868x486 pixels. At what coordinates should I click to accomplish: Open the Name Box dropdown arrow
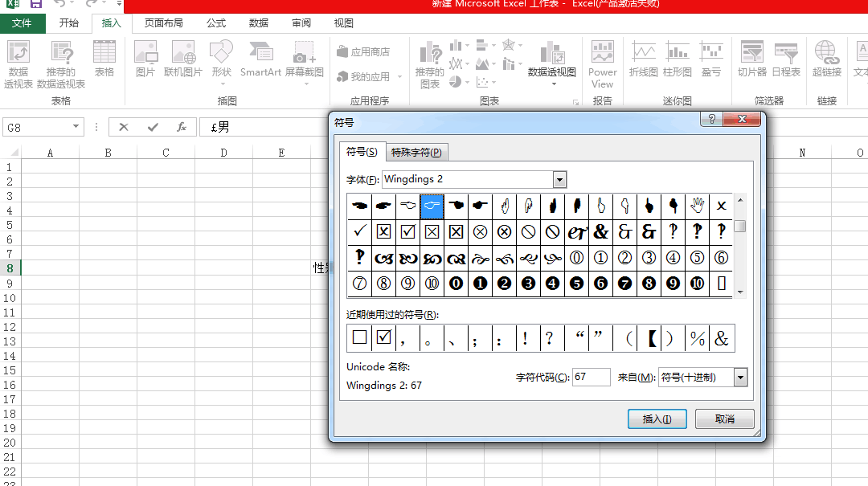tap(76, 127)
